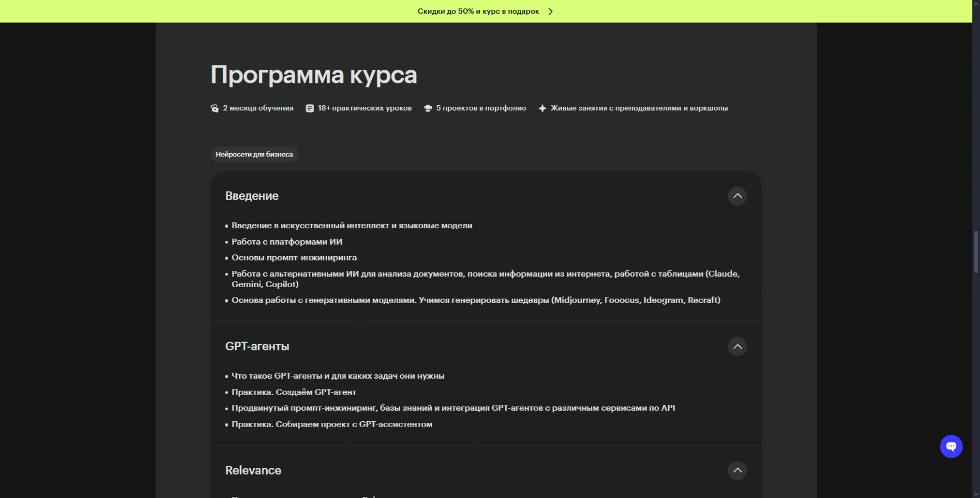The height and width of the screenshot is (498, 980).
Task: Click the GPT-агенты section heading
Action: click(258, 346)
